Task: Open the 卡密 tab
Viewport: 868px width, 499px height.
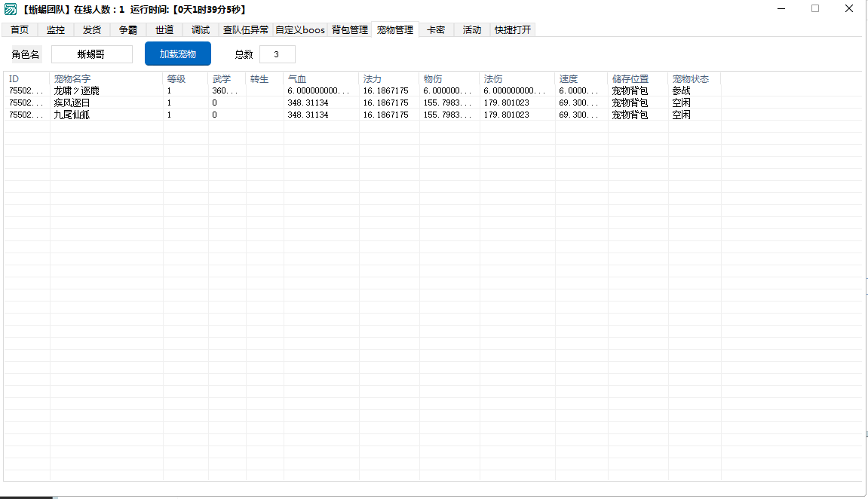Action: pos(436,30)
